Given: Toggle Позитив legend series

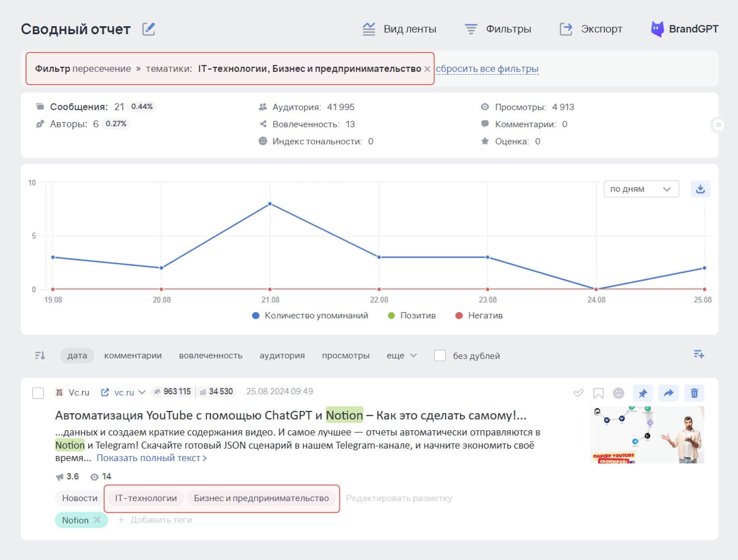Looking at the screenshot, I should pos(411,316).
